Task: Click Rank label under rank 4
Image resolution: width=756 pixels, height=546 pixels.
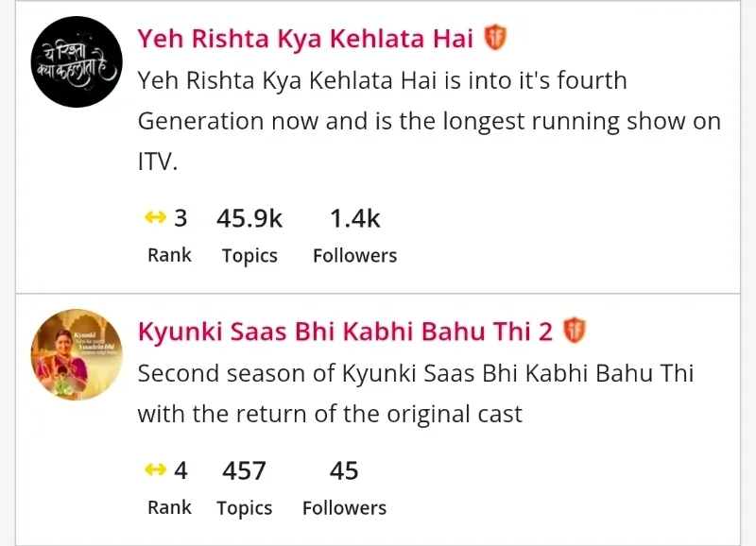Action: (x=169, y=506)
